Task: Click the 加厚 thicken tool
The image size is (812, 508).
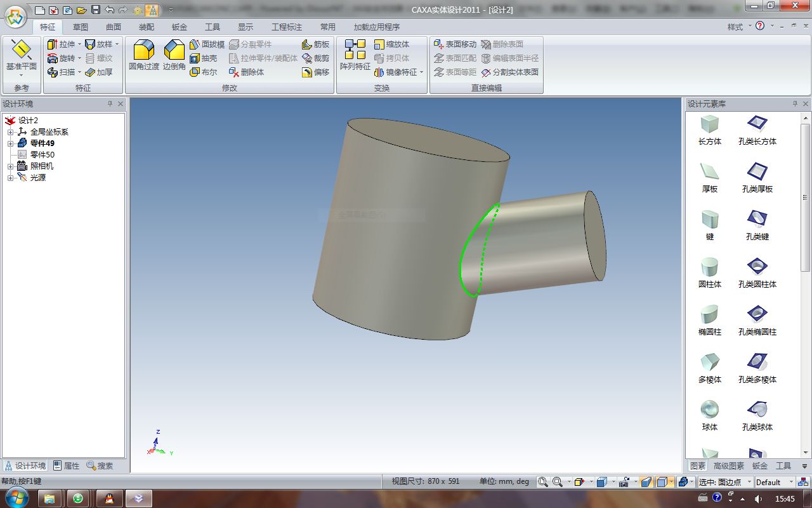Action: coord(99,72)
